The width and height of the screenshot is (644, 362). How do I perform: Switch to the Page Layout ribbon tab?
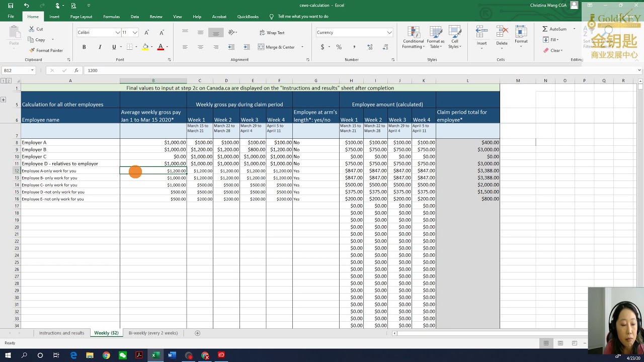pos(81,17)
